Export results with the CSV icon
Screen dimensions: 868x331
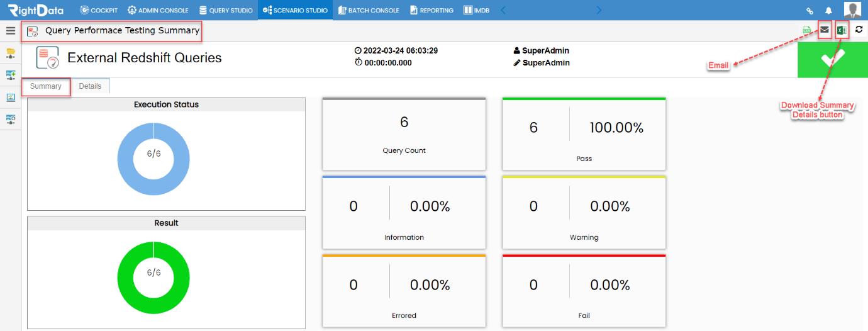click(x=807, y=30)
